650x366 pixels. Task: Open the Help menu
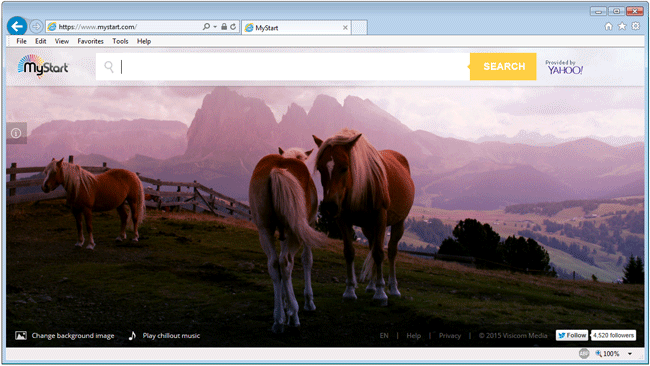coord(144,41)
